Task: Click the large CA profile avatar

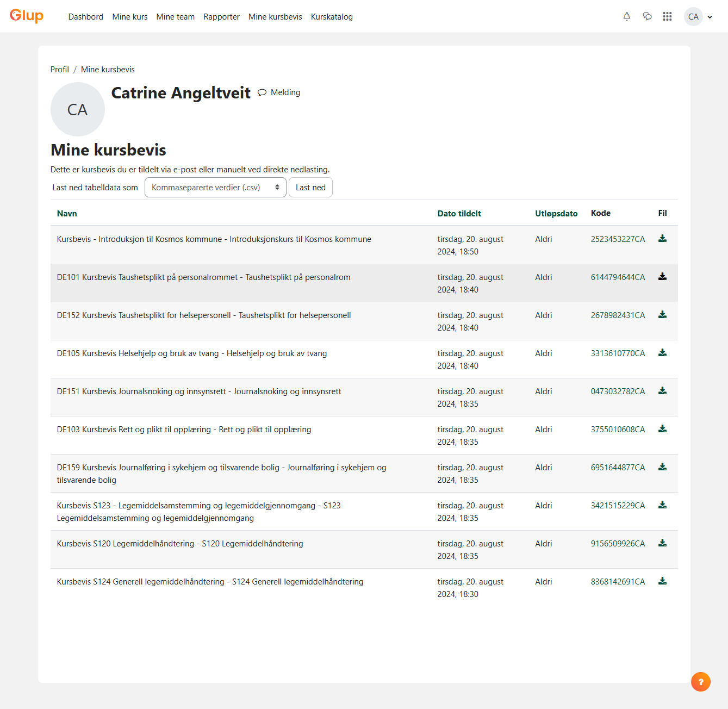Action: click(x=78, y=109)
